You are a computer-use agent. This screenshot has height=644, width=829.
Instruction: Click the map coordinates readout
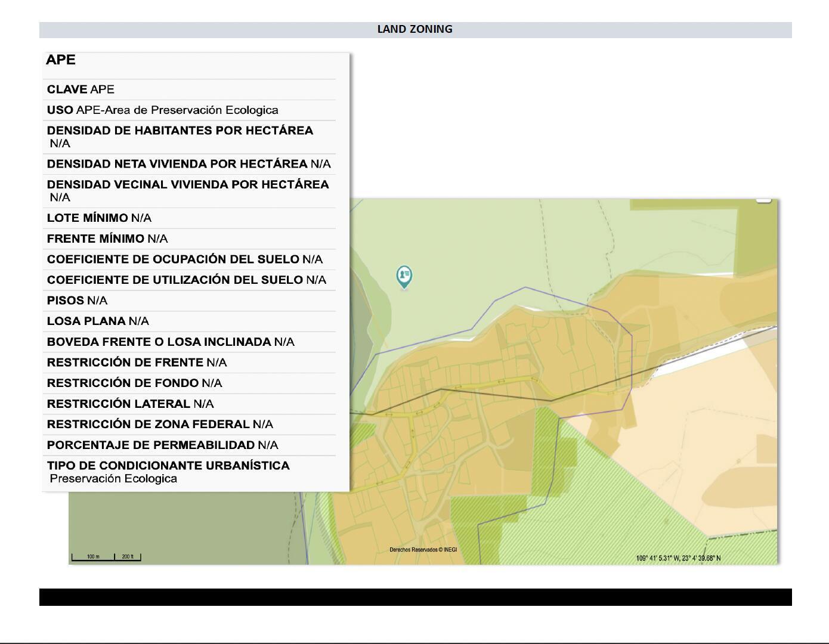coord(678,559)
